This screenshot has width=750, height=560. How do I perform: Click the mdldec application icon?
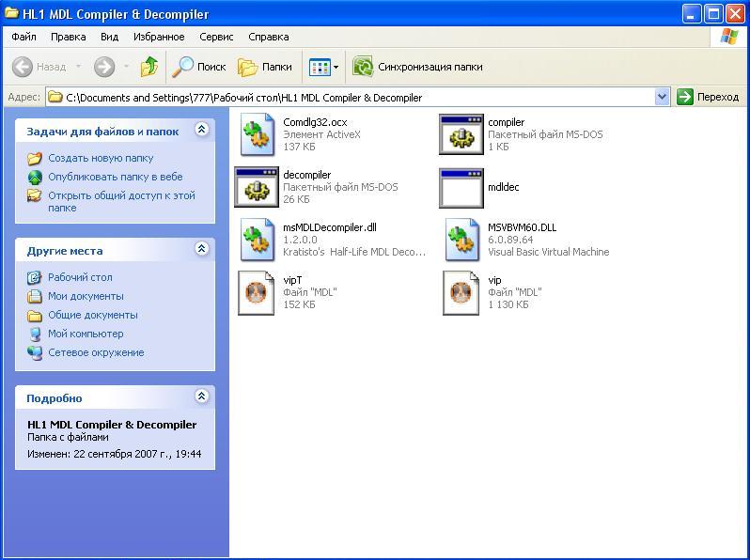(461, 188)
